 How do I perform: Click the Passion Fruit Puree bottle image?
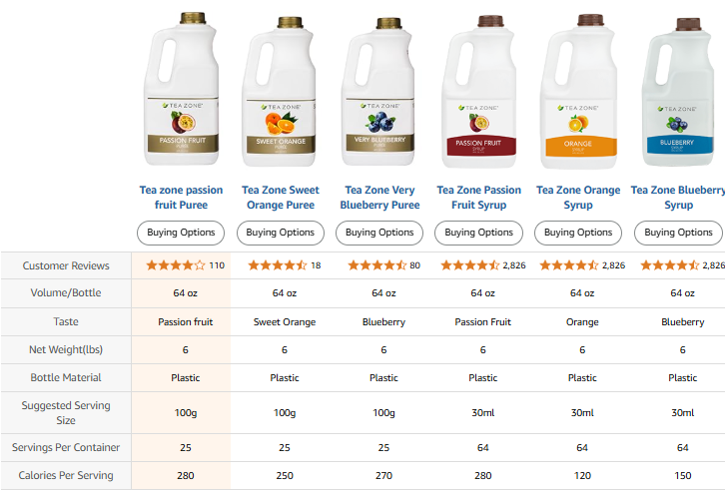coord(181,90)
